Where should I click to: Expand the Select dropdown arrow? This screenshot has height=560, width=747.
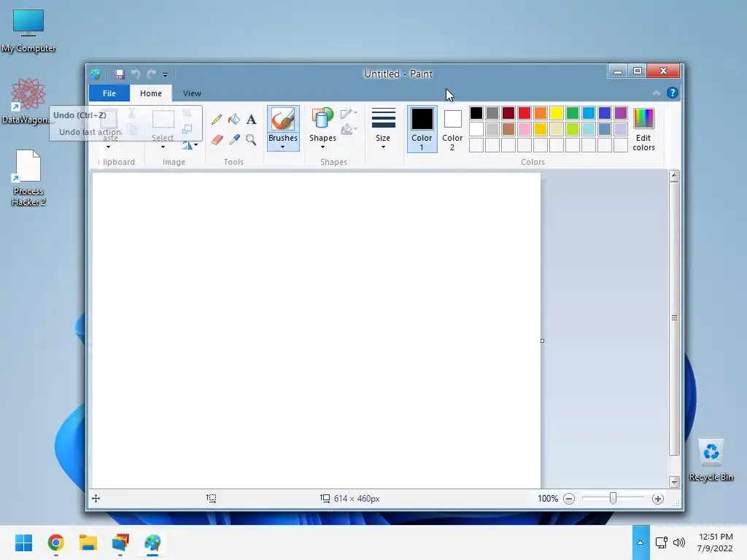(163, 147)
